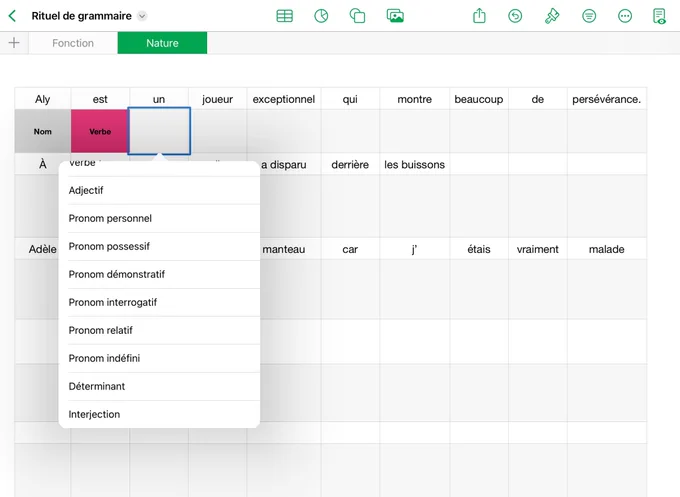Pick Pronom interrogatif in the pop-up
This screenshot has height=497, width=680.
(159, 302)
